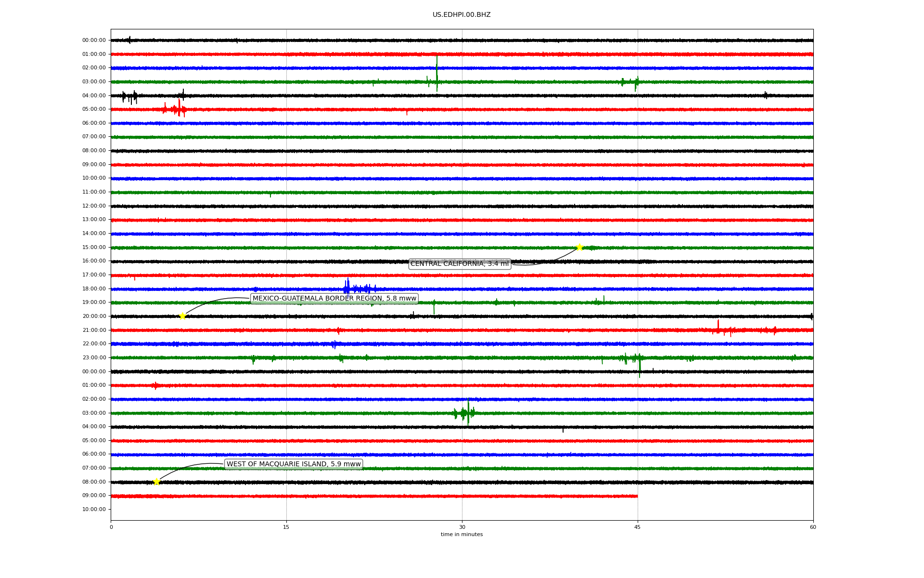924x578 pixels.
Task: Click the first 00:00:00 row time label
Action: 94,40
